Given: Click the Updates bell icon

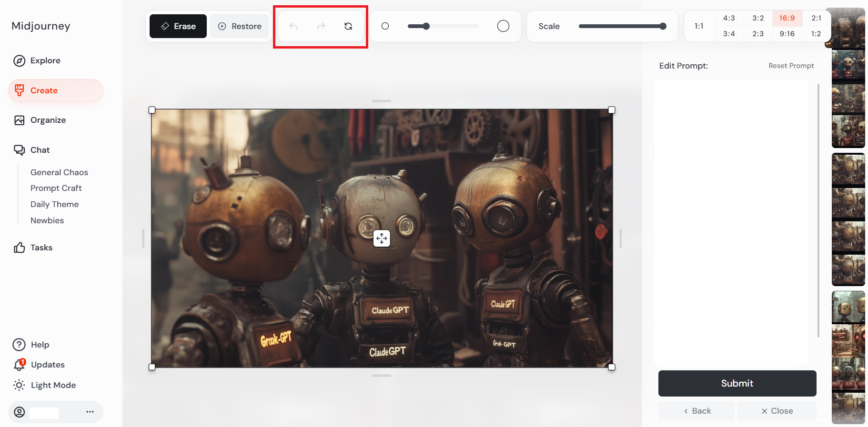Looking at the screenshot, I should coord(19,365).
